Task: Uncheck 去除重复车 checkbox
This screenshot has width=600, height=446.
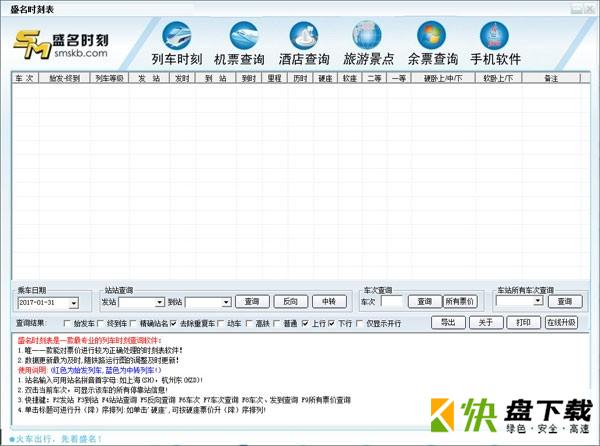Action: tap(173, 324)
